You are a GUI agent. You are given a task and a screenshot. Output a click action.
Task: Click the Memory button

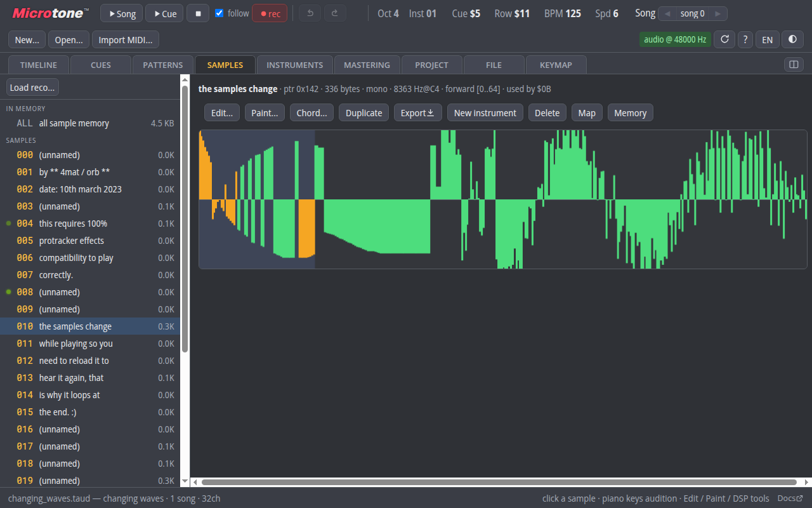coord(630,112)
